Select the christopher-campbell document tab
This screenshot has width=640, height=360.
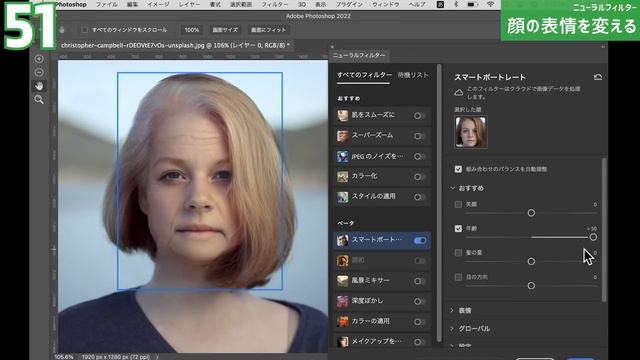pos(175,45)
